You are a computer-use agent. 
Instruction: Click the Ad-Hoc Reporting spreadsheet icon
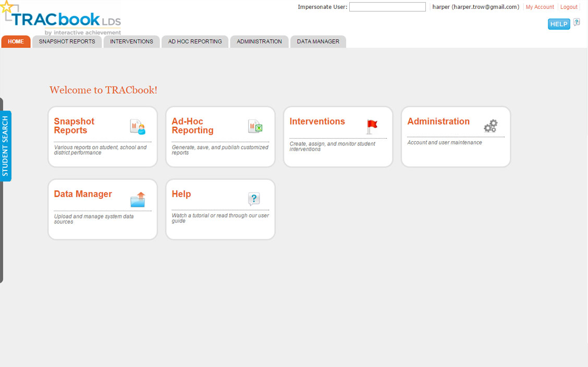[x=255, y=126]
